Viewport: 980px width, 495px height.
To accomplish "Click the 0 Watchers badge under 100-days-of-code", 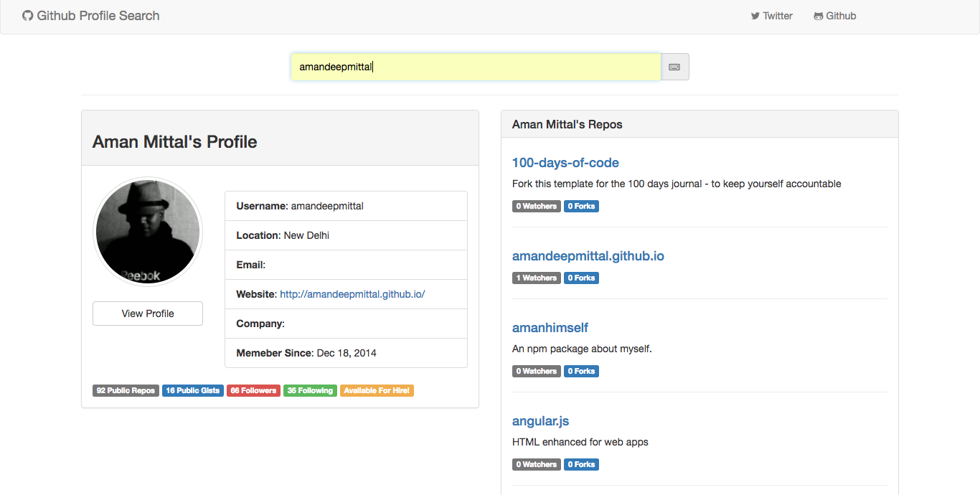I will pyautogui.click(x=537, y=206).
